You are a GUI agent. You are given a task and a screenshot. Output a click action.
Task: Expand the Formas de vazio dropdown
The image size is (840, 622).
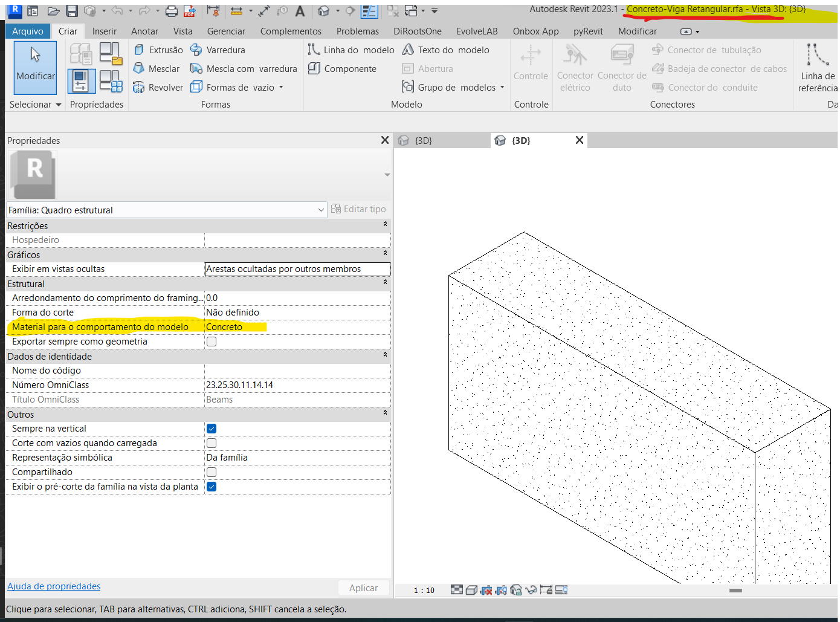[x=280, y=87]
